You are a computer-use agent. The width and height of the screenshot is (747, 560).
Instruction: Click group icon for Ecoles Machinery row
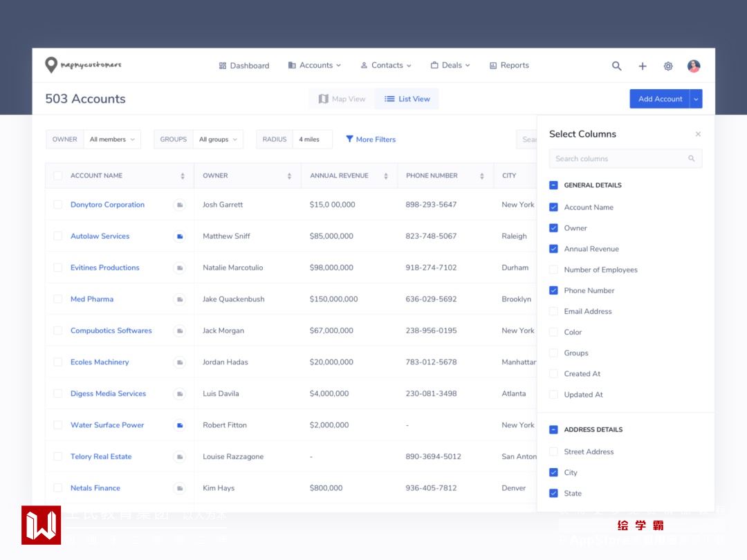(x=180, y=362)
